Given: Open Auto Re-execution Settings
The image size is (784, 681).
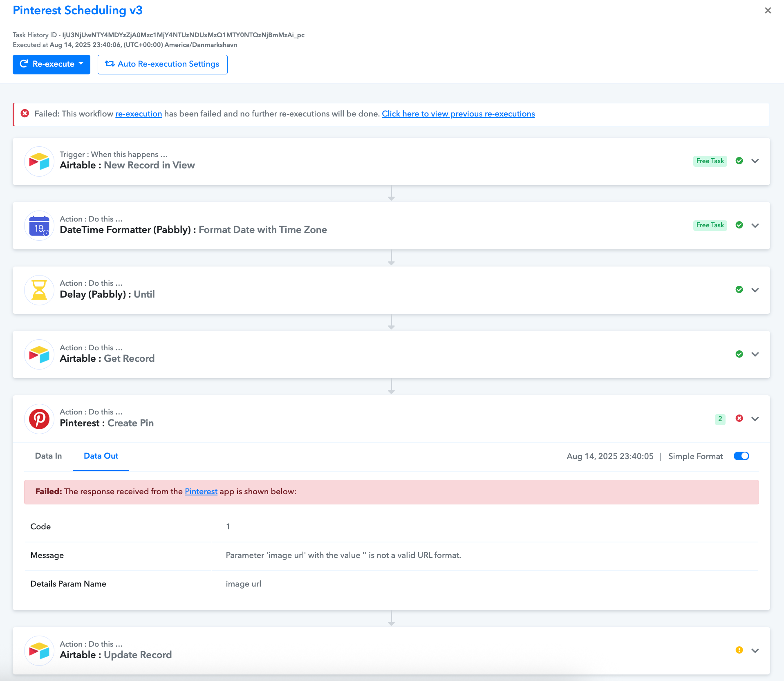Looking at the screenshot, I should click(x=163, y=64).
